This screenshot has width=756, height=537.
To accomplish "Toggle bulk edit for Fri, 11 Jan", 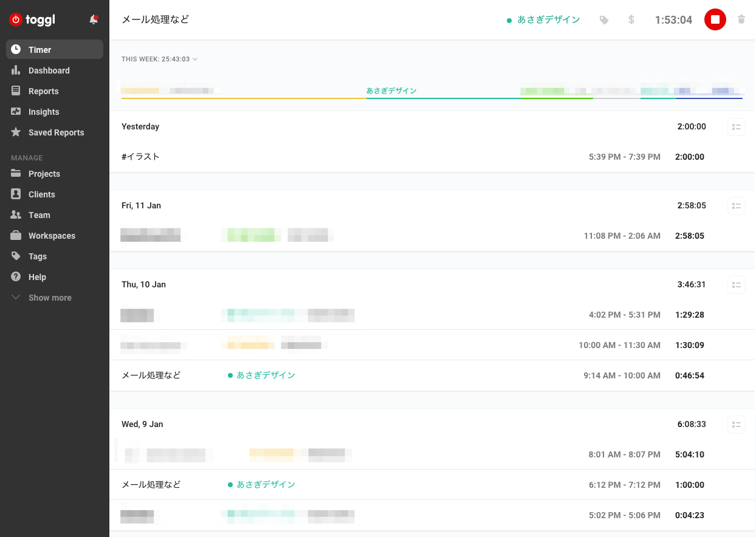I will (737, 206).
